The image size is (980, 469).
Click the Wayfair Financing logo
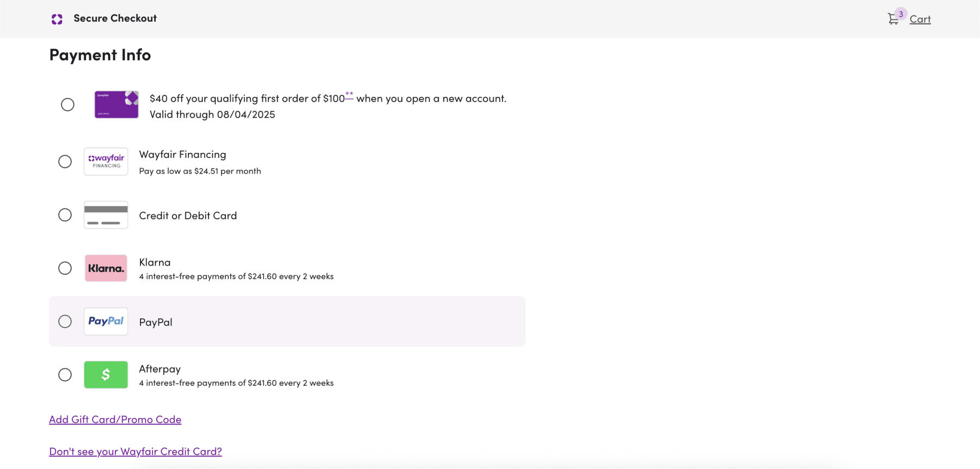[x=106, y=161]
